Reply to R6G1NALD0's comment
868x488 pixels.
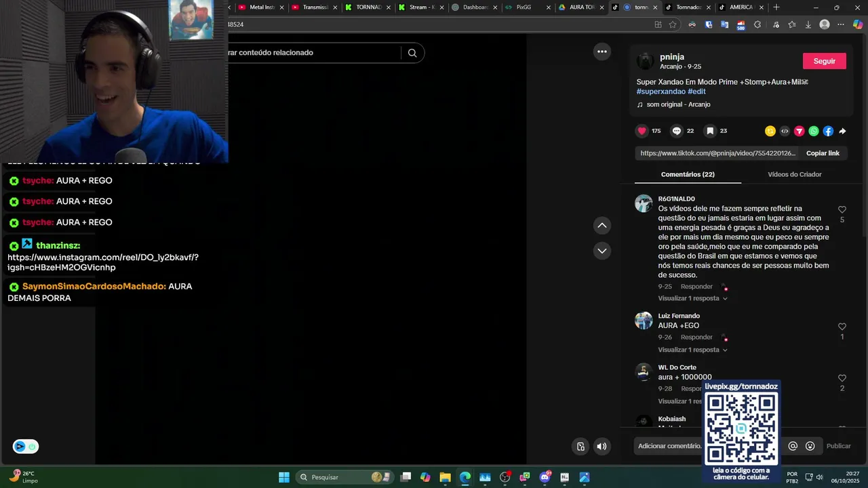tap(696, 287)
